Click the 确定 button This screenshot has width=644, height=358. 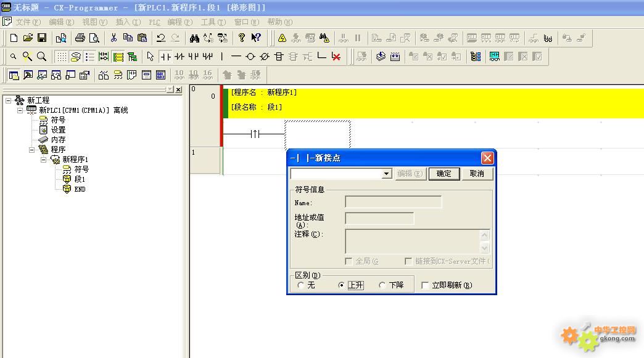coord(444,174)
